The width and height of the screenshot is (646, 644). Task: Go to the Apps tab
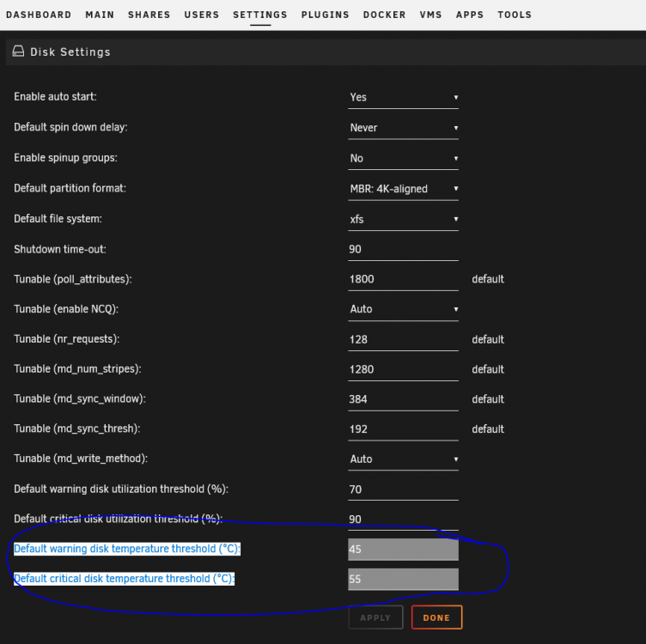coord(470,15)
